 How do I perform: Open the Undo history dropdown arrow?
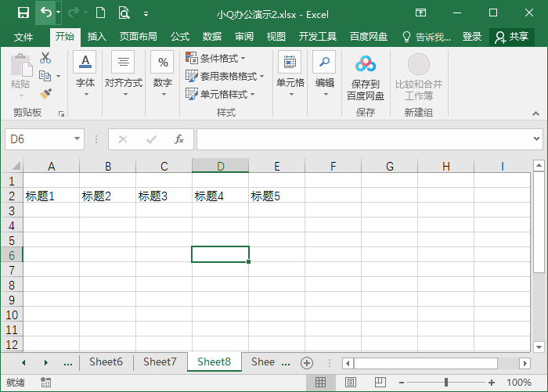click(x=59, y=13)
